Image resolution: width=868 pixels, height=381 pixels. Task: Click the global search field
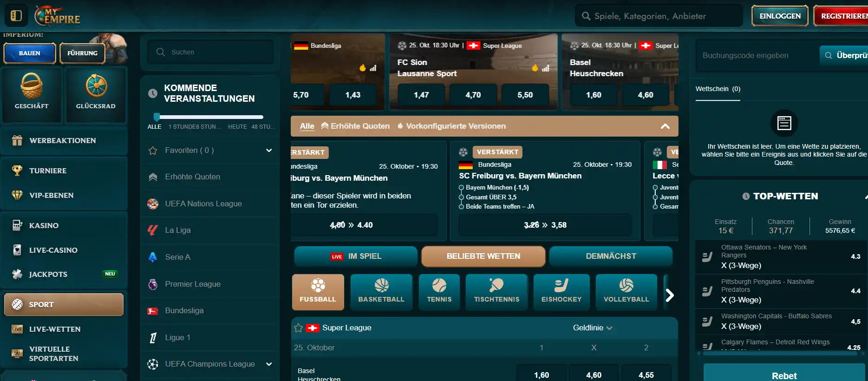point(659,16)
